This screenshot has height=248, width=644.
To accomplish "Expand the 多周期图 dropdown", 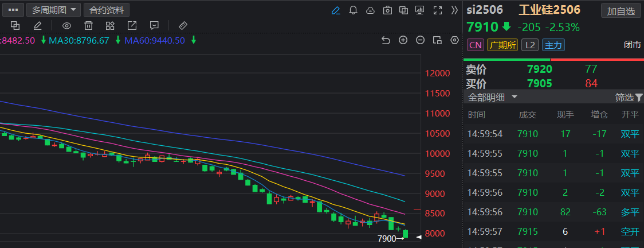I will [53, 10].
